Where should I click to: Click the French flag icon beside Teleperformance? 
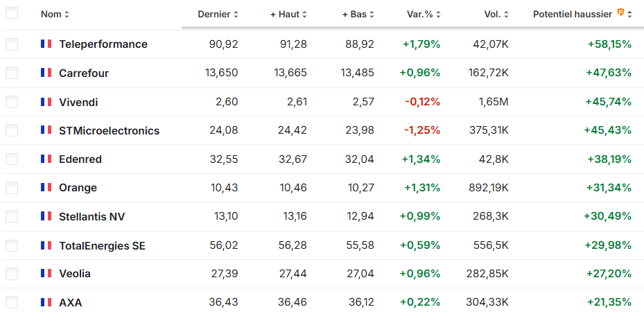click(46, 44)
